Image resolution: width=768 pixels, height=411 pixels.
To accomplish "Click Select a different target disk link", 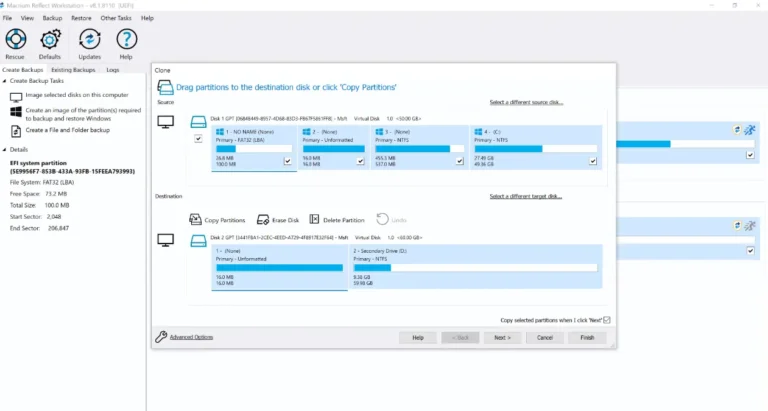I will pos(526,196).
